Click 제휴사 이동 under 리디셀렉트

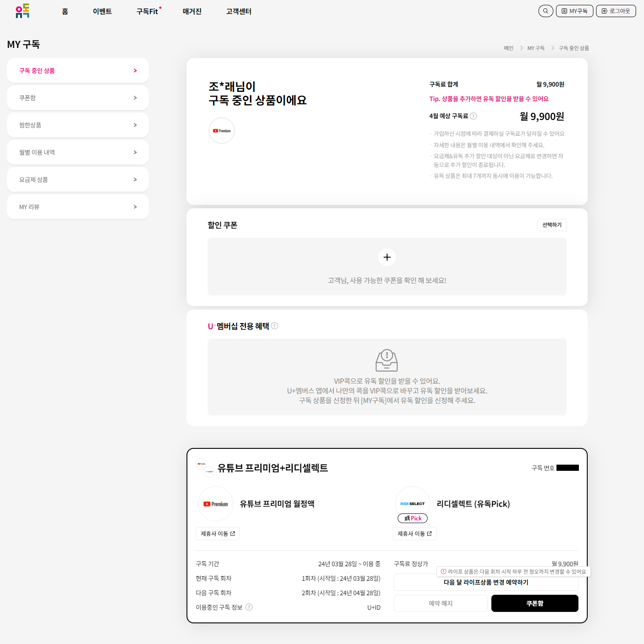[x=415, y=534]
